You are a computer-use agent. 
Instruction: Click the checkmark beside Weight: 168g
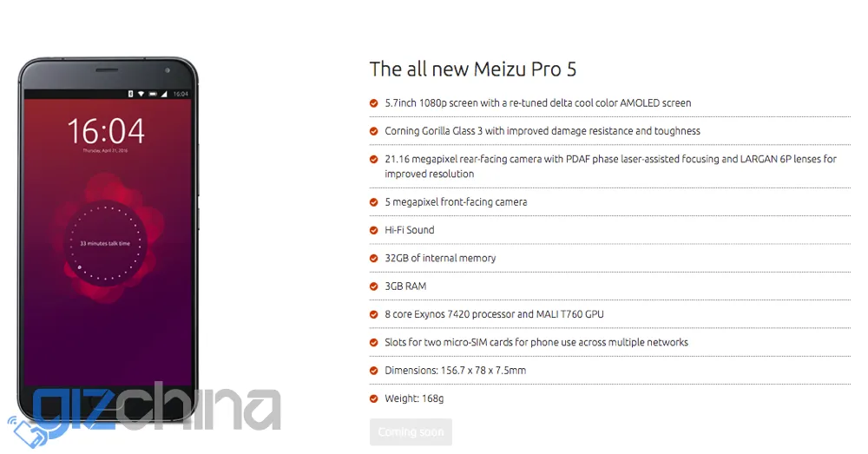(374, 399)
